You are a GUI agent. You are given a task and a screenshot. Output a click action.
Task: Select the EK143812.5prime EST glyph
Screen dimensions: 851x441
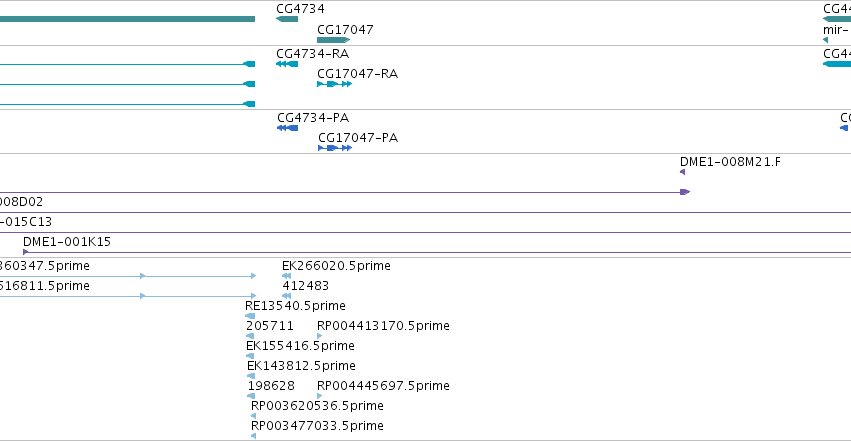(x=251, y=376)
